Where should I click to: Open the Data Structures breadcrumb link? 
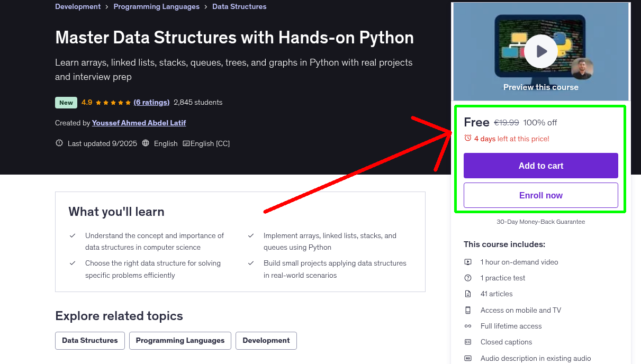(x=239, y=7)
